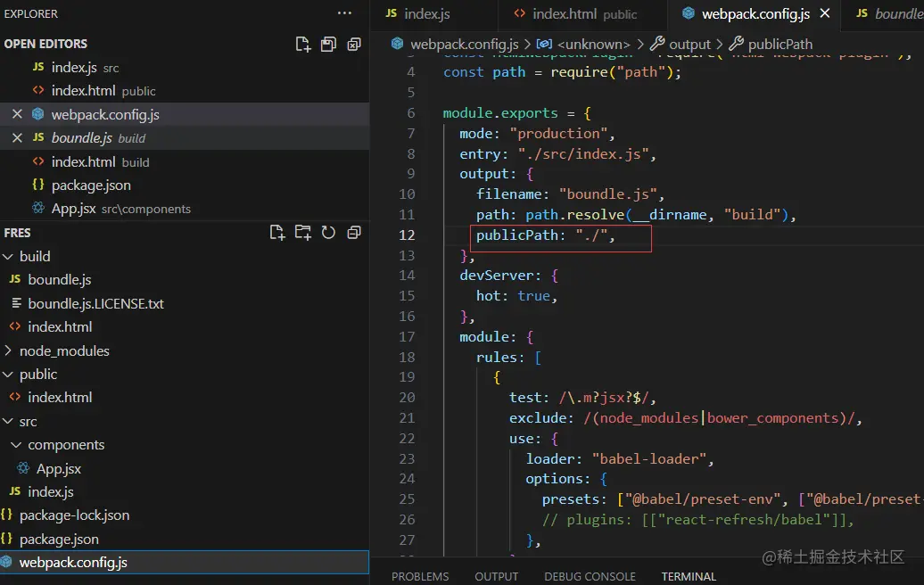Open index.js src in Open Editors
924x585 pixels.
185,67
